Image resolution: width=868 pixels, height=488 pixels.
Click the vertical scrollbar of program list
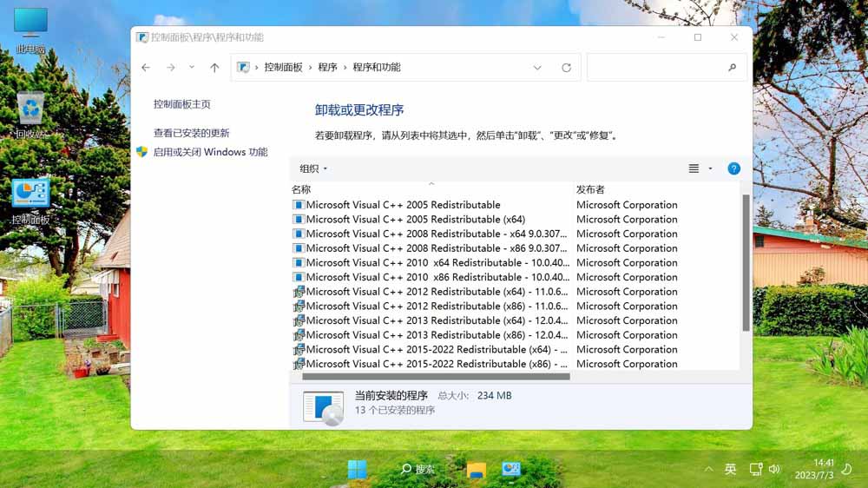pos(746,262)
